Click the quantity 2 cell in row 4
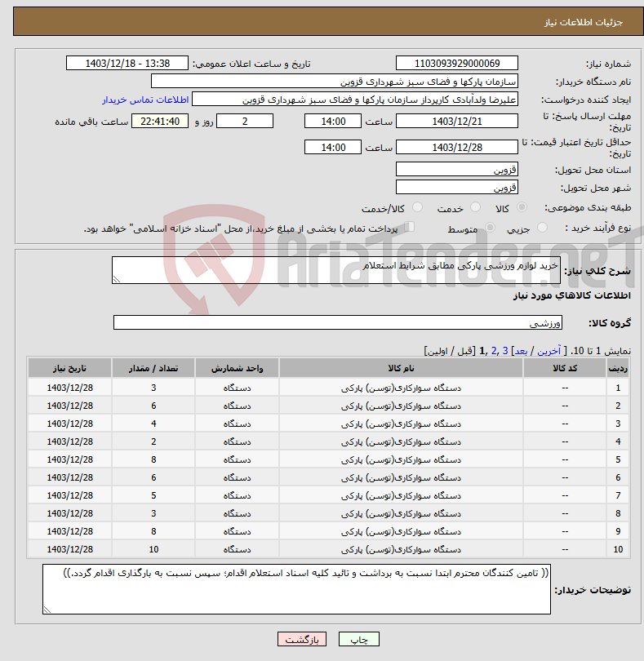Screen dimensions: 644x661 click(x=153, y=441)
